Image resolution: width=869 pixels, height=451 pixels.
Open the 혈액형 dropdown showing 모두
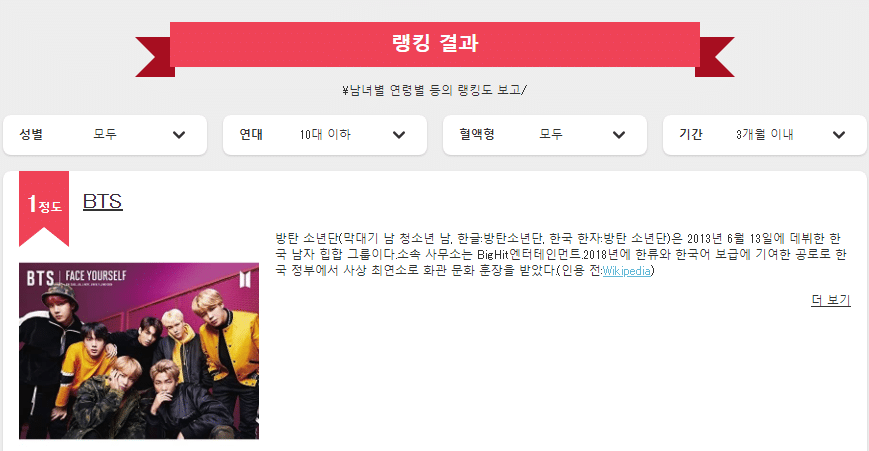(x=545, y=135)
